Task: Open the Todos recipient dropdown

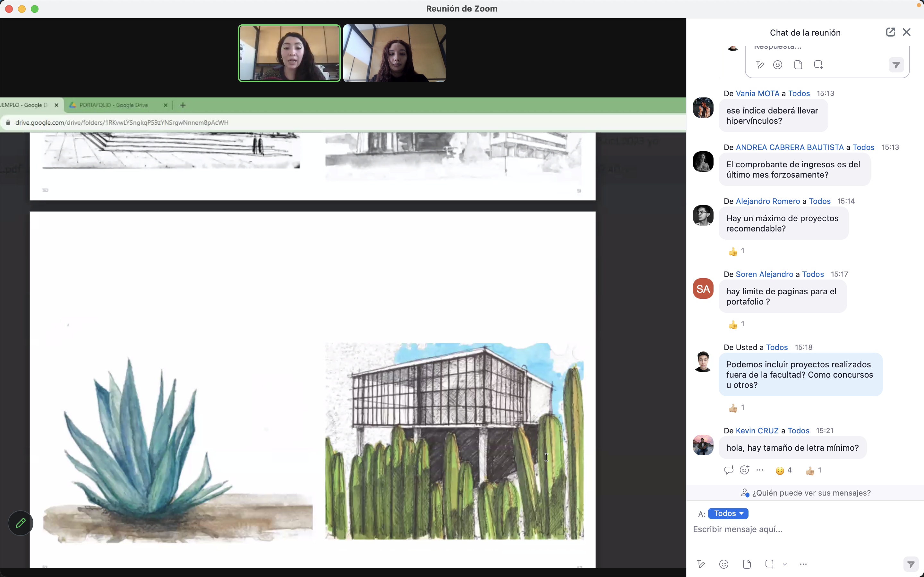Action: pyautogui.click(x=728, y=513)
